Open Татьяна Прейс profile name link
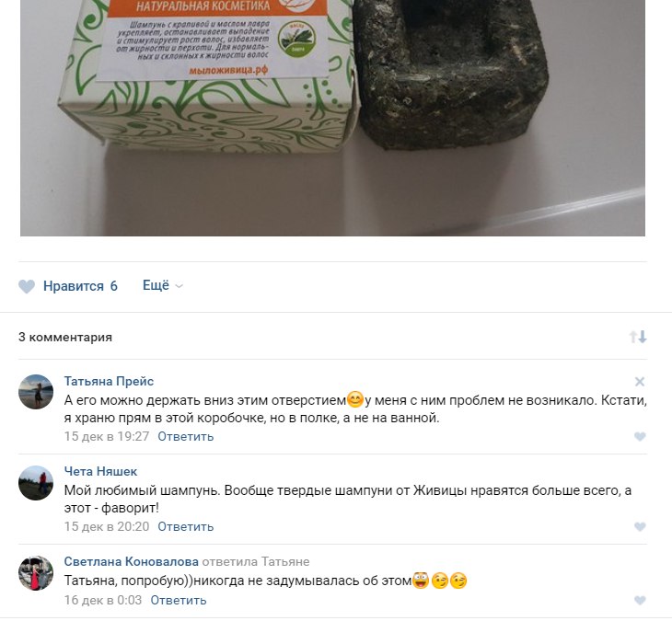 (x=109, y=381)
